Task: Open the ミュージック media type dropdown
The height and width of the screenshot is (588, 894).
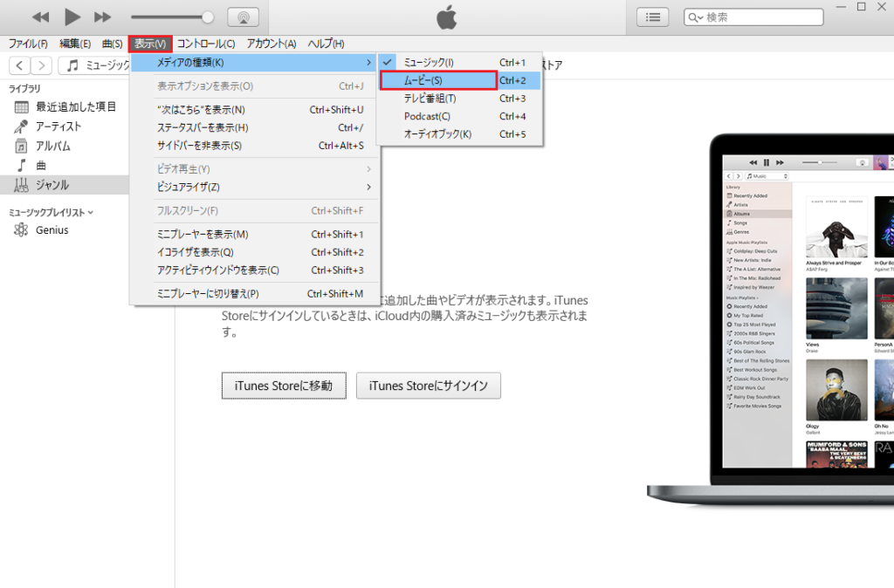Action: [94, 65]
